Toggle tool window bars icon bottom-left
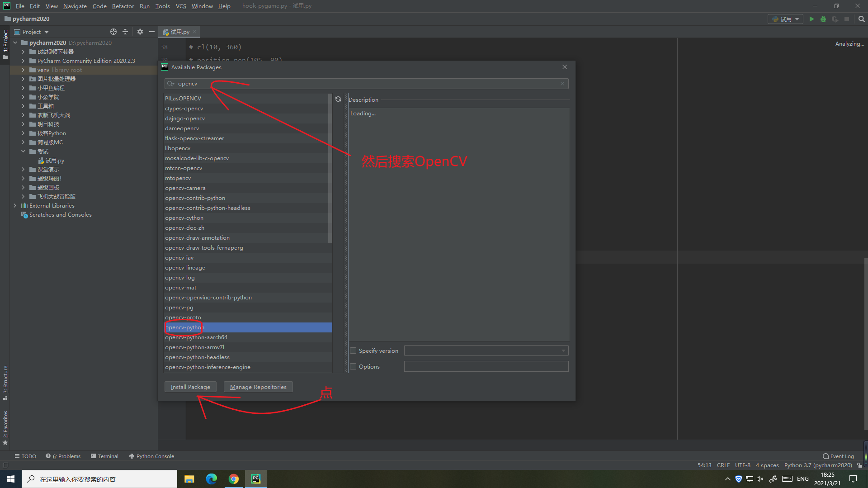 [x=5, y=465]
